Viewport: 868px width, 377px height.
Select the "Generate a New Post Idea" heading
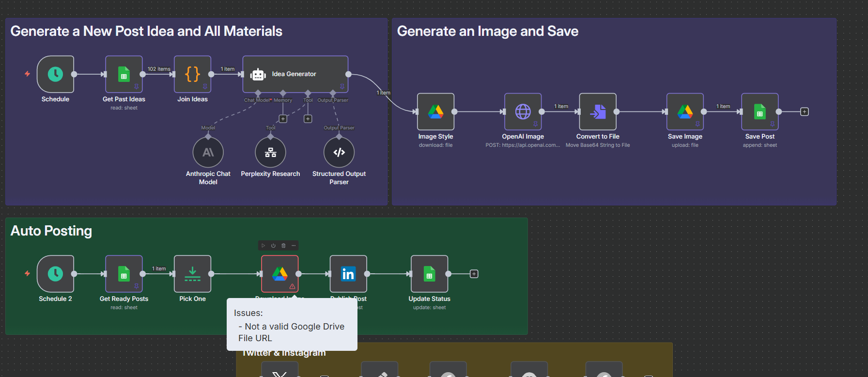pyautogui.click(x=146, y=31)
